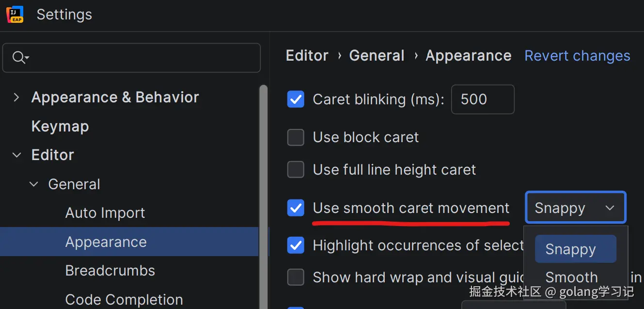The image size is (644, 309).
Task: Click the settings tree vertical scrollbar
Action: click(264, 194)
